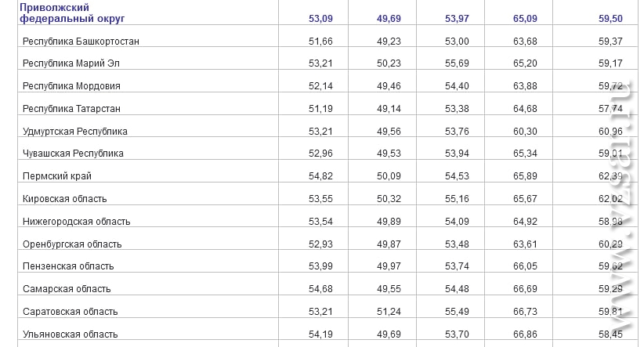Click the value 66,86 in Ульяновская row
Viewport: 644px width, 347px height.
pyautogui.click(x=525, y=334)
